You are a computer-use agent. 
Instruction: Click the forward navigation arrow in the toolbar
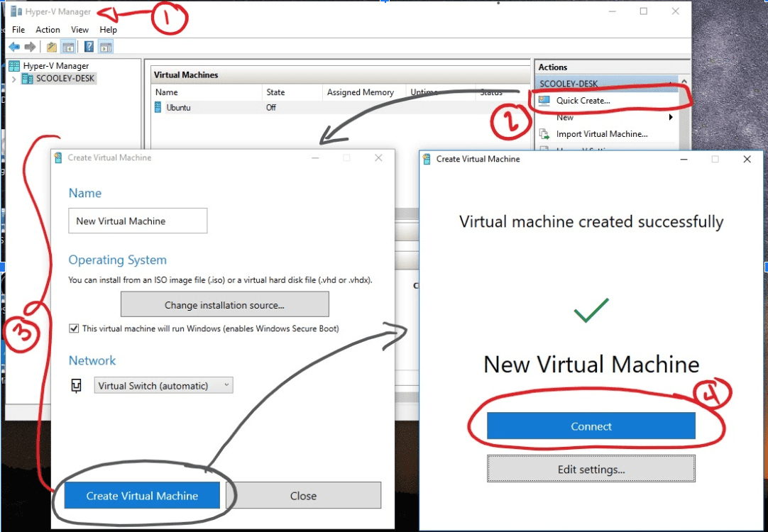(x=28, y=46)
